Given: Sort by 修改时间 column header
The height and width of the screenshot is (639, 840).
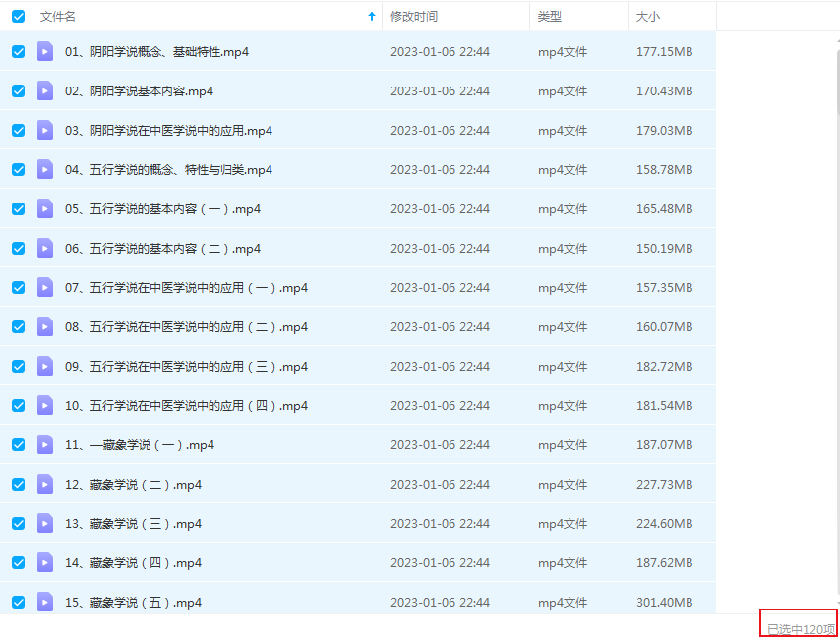Looking at the screenshot, I should [414, 17].
